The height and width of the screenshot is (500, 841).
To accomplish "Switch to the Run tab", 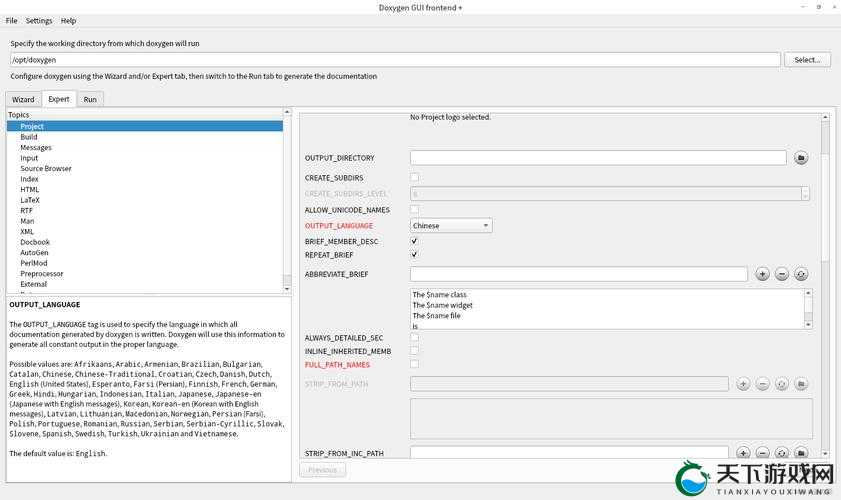I will [90, 99].
